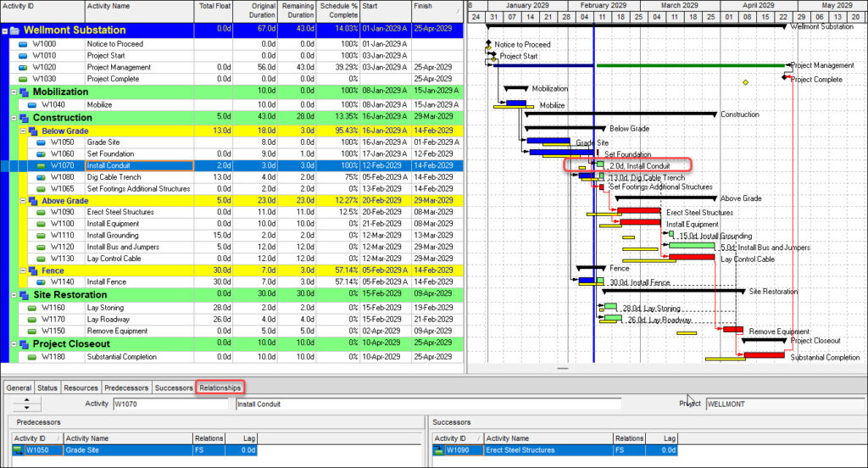This screenshot has width=868, height=468.
Task: Switch to the Successors tab
Action: pos(173,387)
